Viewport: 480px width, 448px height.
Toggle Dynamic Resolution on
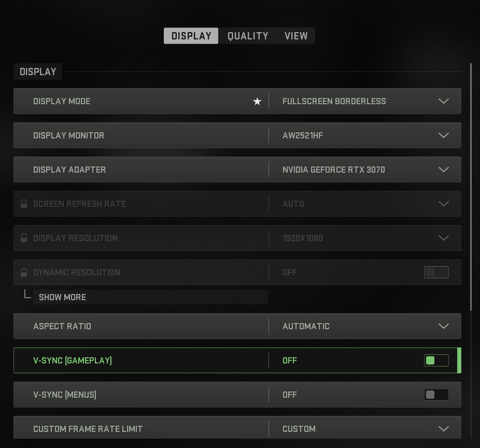pyautogui.click(x=436, y=272)
